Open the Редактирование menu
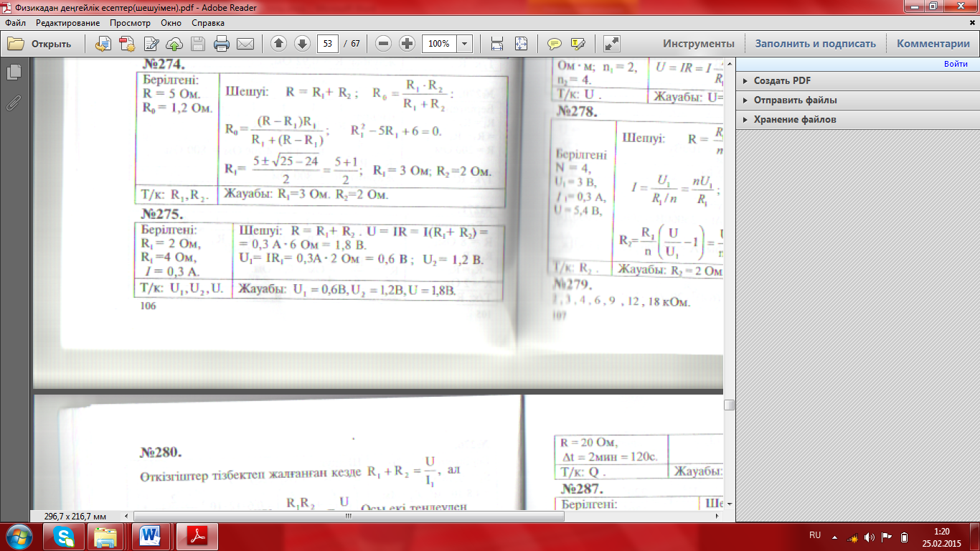The image size is (980, 551). [68, 23]
